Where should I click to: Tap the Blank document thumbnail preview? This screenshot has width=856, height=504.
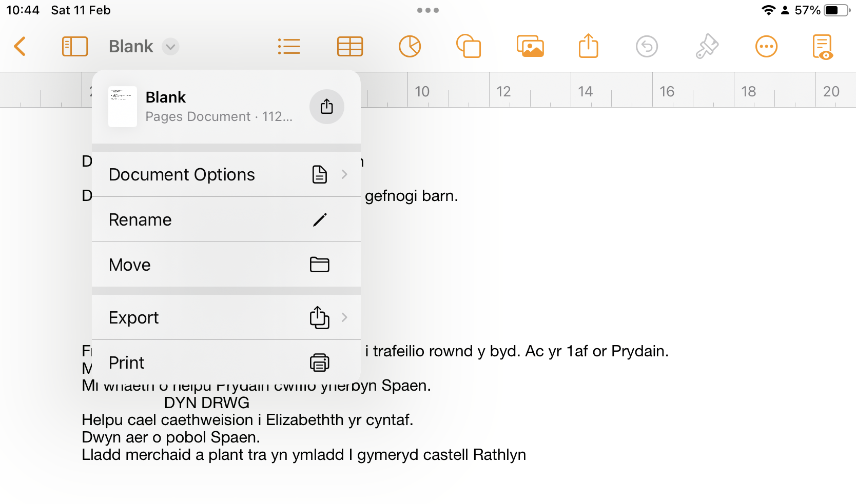(123, 107)
